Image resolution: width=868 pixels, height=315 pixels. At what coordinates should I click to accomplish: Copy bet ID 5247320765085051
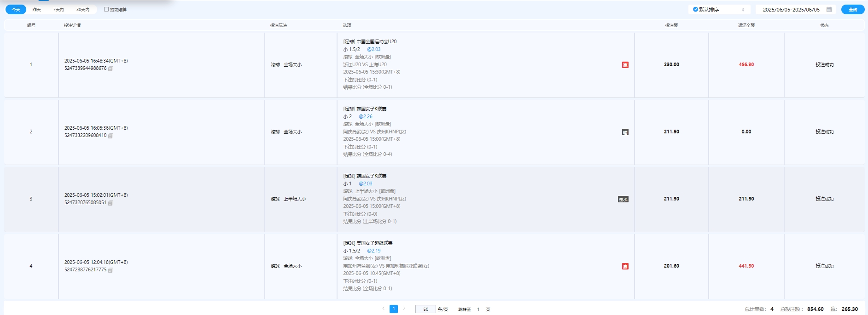point(111,203)
